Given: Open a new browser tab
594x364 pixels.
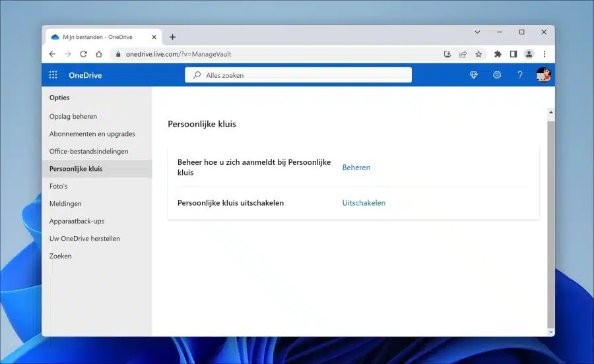Looking at the screenshot, I should tap(172, 37).
